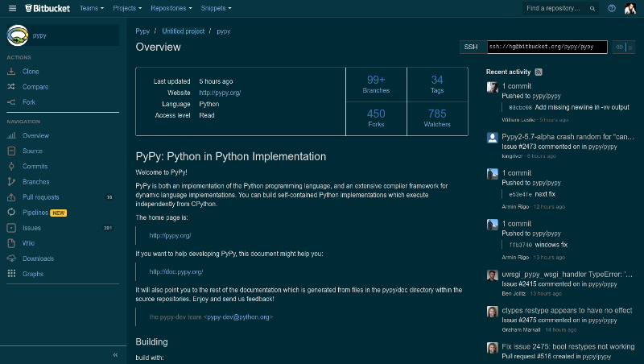Open 'ctypes restype appears to have no effect' issue

pos(567,311)
